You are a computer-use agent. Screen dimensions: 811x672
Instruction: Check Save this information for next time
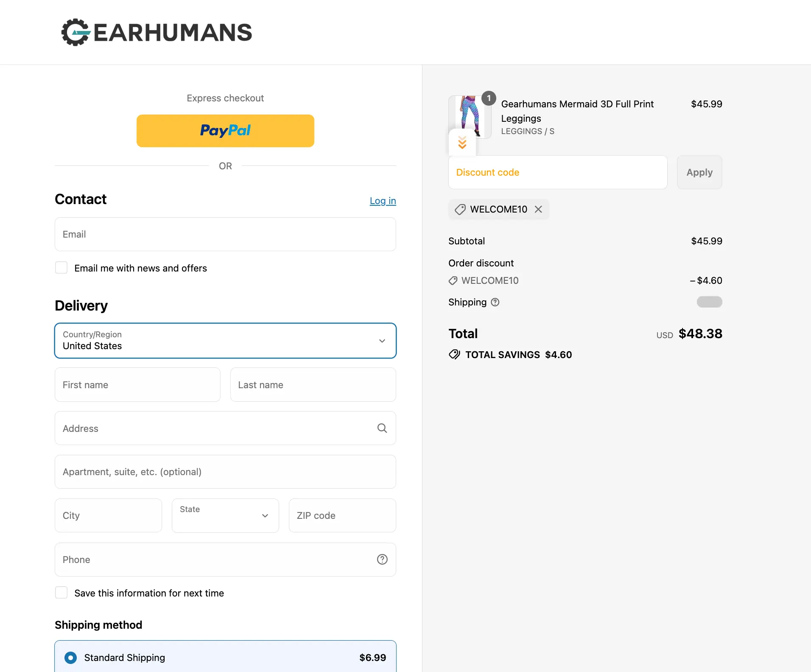point(62,593)
